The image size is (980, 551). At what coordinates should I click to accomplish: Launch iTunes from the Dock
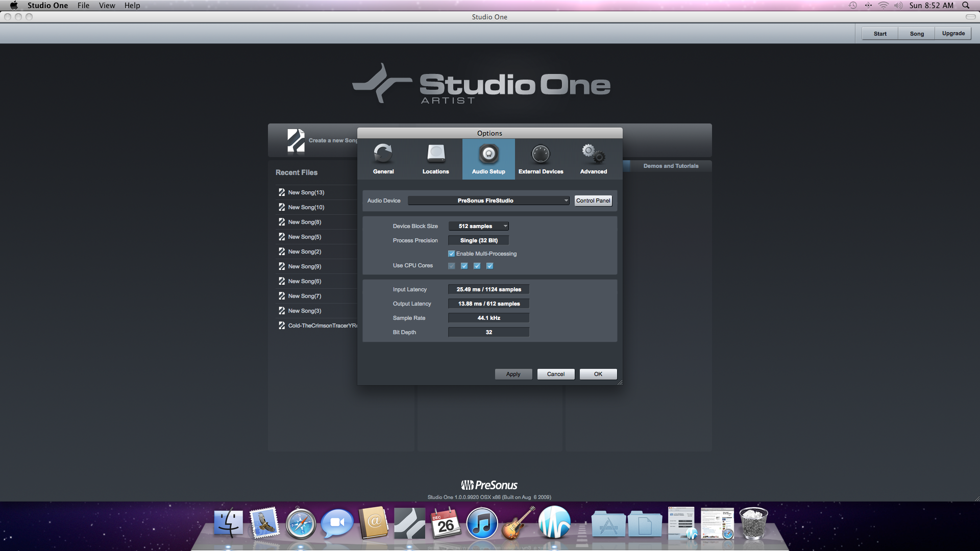(x=482, y=523)
